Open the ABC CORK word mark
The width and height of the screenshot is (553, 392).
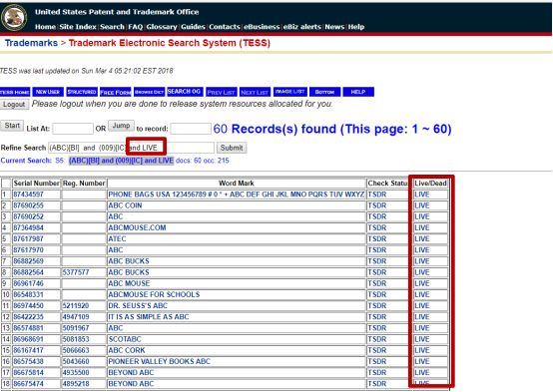[126, 350]
